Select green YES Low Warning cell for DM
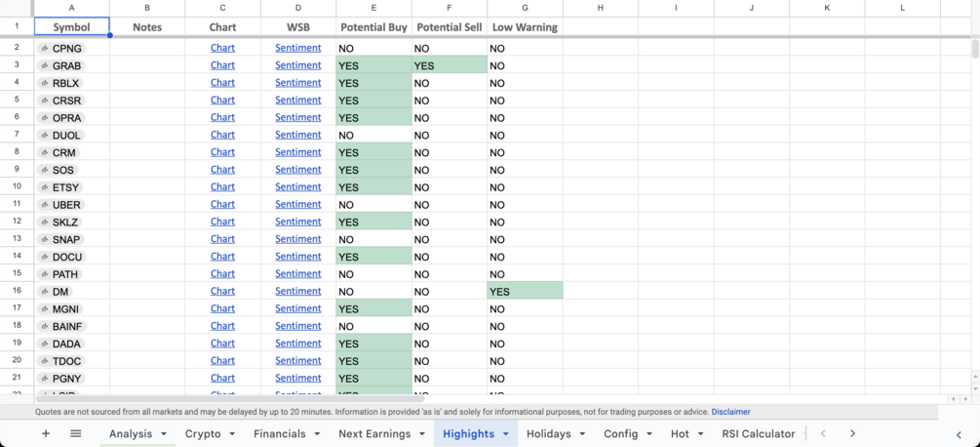The image size is (980, 447). [525, 292]
